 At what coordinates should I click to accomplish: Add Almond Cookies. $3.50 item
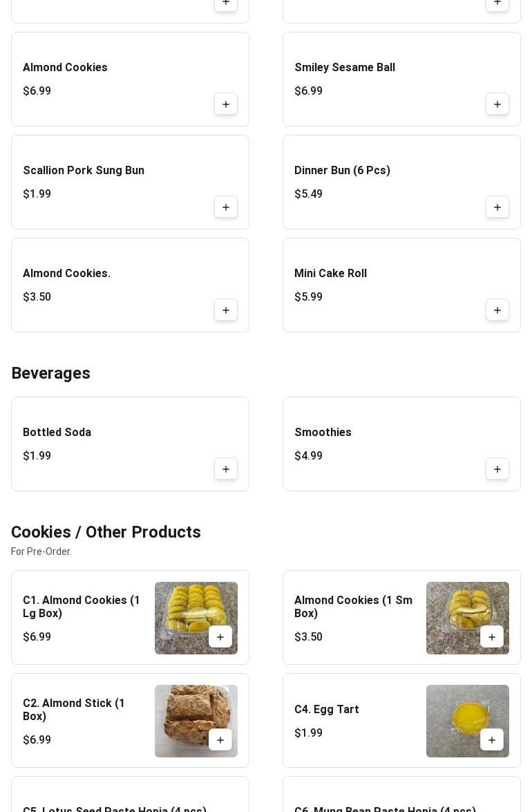[226, 310]
